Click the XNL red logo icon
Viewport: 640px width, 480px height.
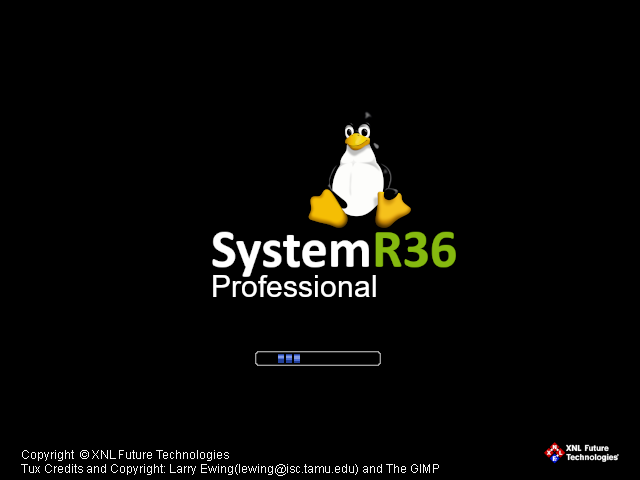point(554,452)
